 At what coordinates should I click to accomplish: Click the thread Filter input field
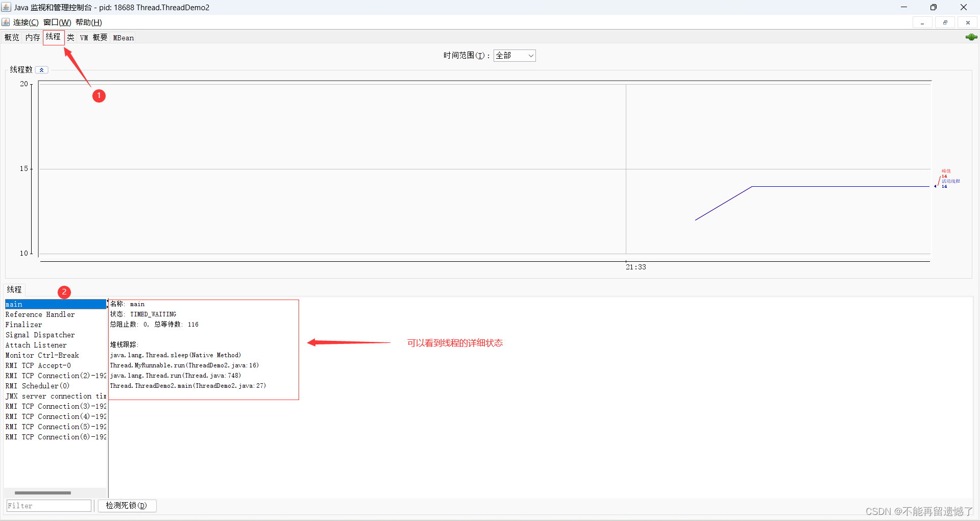pos(48,506)
